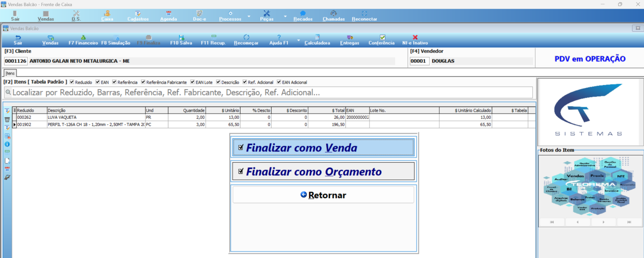644x258 pixels.
Task: Click the client code field 0001126
Action: [x=16, y=61]
